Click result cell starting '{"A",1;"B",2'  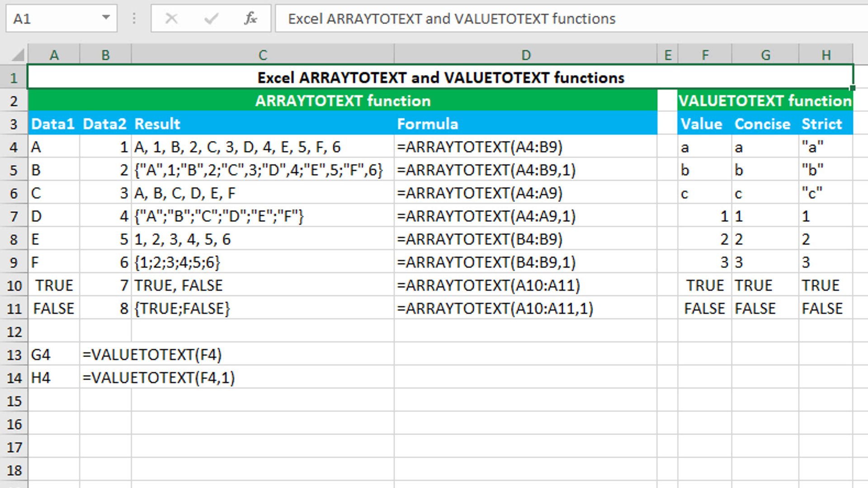pyautogui.click(x=263, y=170)
